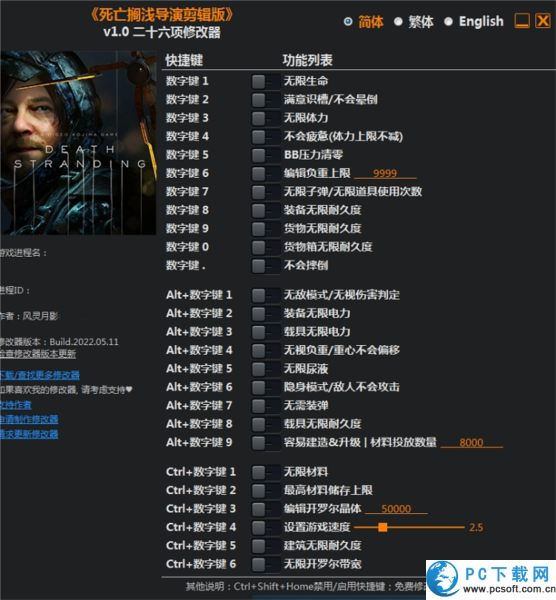Screen dimensions: 556x600
Task: Click Build.2022.05.11 version text
Action: pos(84,342)
